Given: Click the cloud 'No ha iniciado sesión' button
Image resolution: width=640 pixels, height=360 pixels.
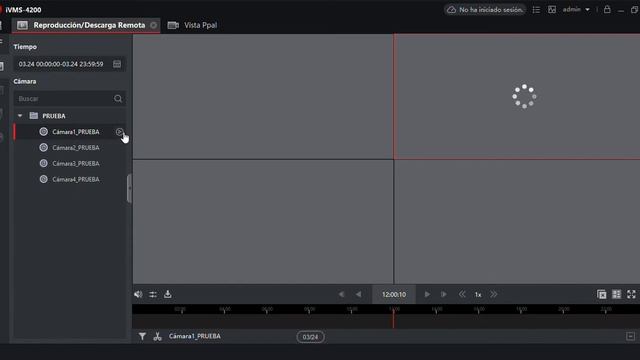Looking at the screenshot, I should tap(485, 9).
